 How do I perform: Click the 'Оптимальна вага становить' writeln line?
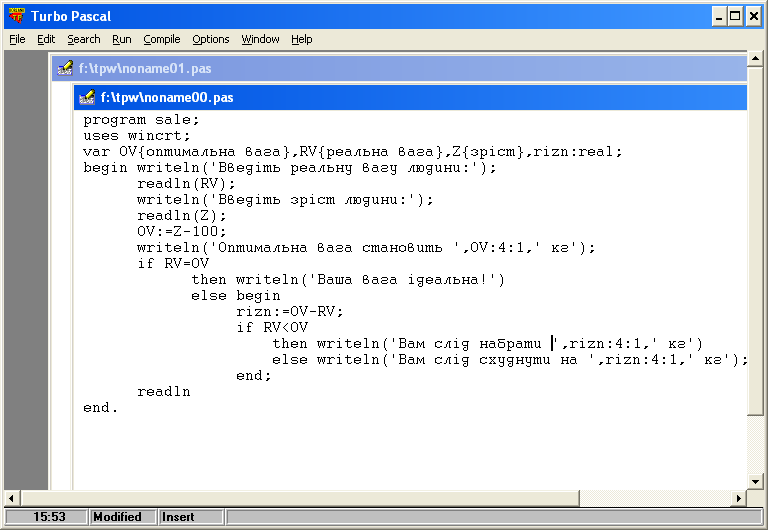click(x=366, y=247)
